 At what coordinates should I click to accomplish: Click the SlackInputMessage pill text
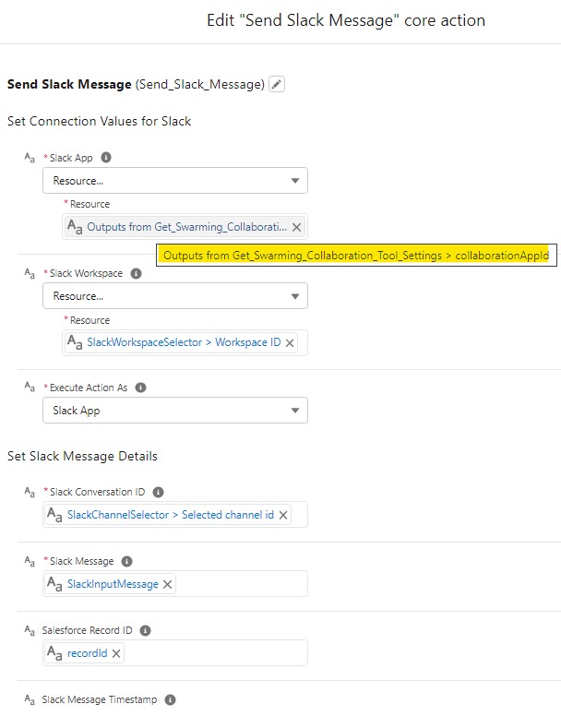coord(113,584)
